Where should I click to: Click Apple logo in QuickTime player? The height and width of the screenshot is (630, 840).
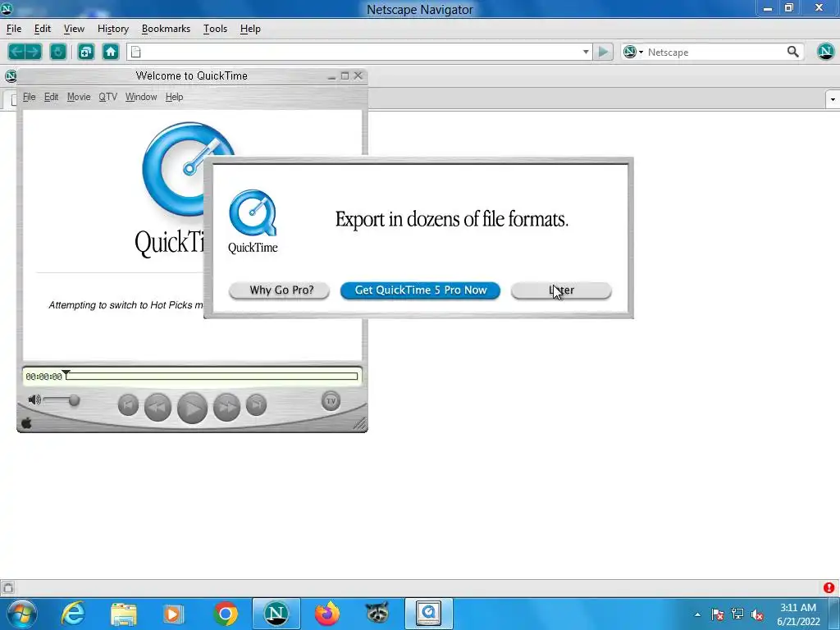pyautogui.click(x=26, y=423)
